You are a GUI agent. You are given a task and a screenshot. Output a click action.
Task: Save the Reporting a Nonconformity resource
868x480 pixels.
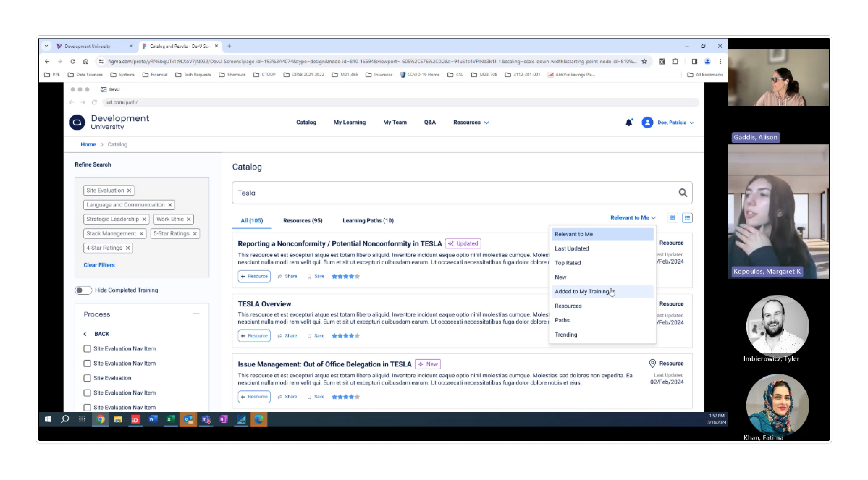[316, 277]
